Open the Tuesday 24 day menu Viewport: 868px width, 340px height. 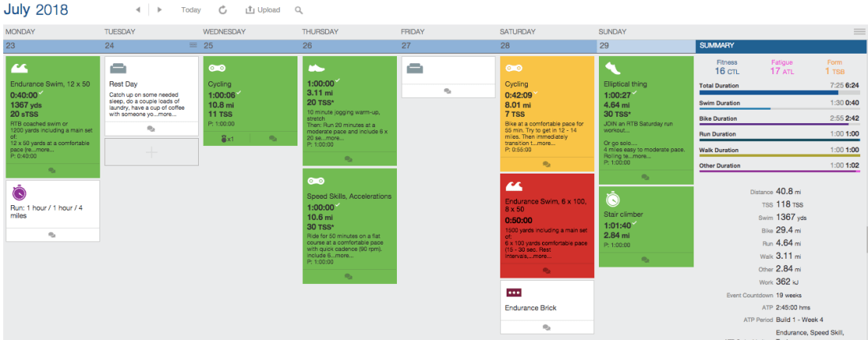[x=193, y=46]
